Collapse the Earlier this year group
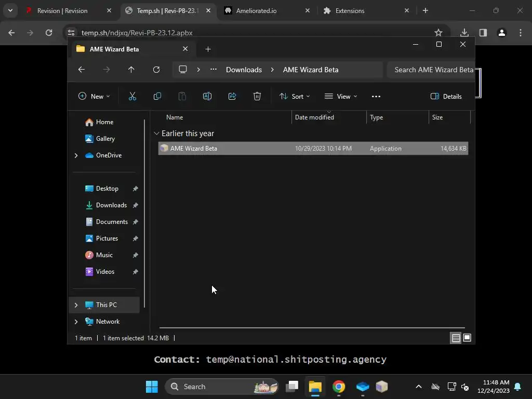This screenshot has height=399, width=532. 156,134
